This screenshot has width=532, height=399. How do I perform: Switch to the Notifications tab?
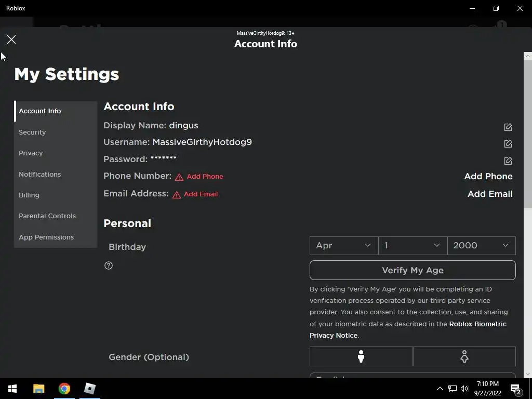pos(56,174)
